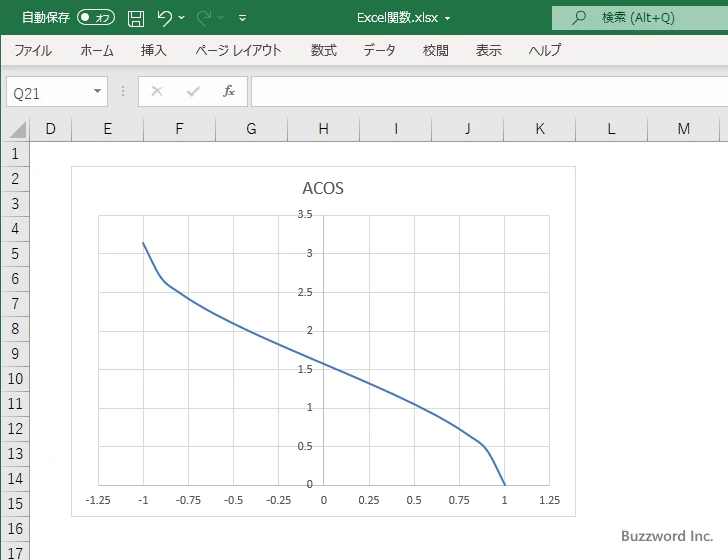Open the ページ レイアウト ribbon tab
This screenshot has width=728, height=560.
pos(238,50)
